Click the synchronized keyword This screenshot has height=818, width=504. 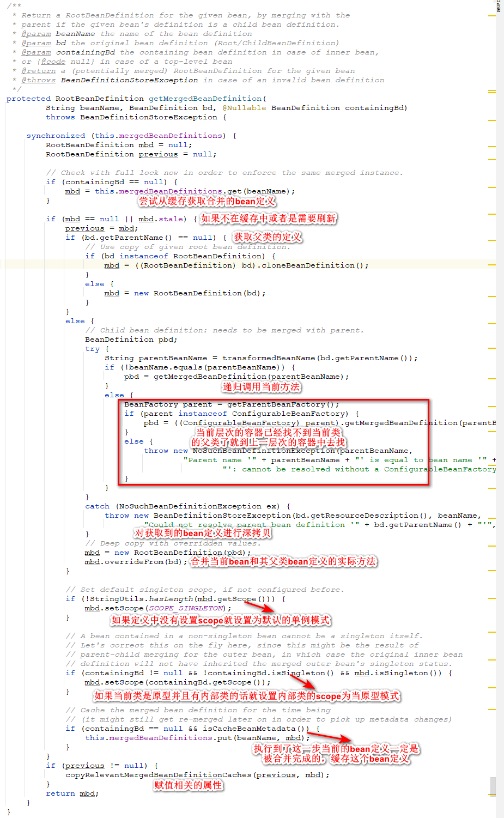click(56, 136)
